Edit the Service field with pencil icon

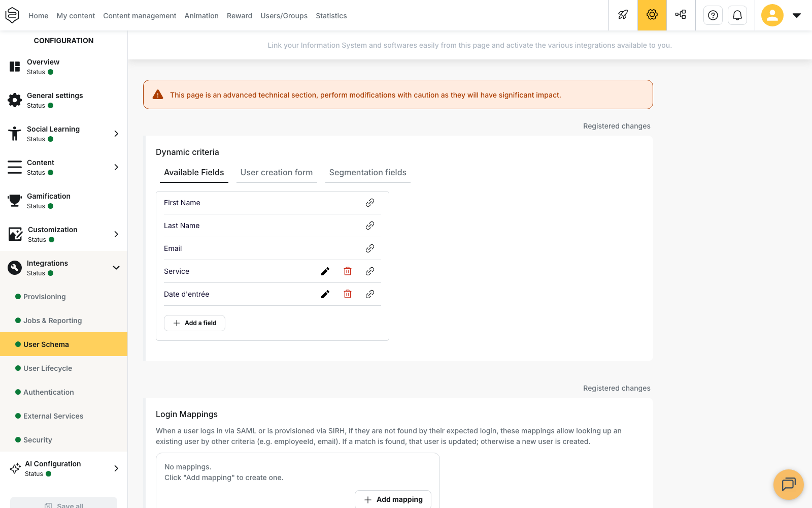coord(325,271)
